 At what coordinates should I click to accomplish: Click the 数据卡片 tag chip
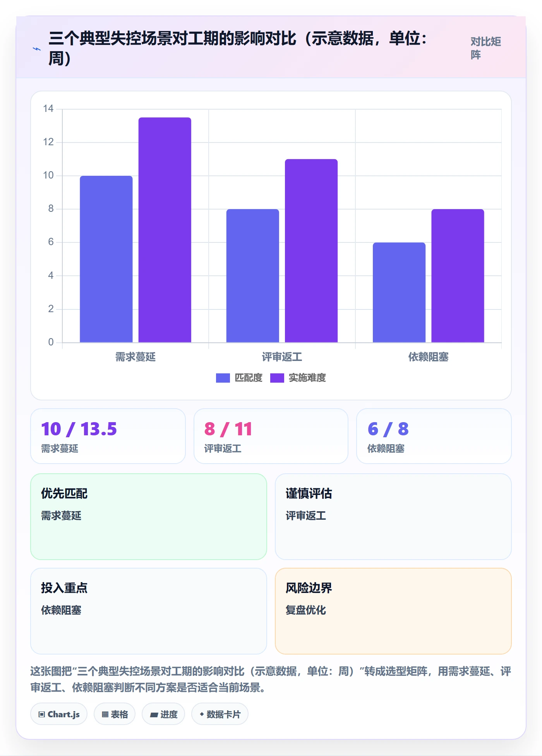point(220,714)
